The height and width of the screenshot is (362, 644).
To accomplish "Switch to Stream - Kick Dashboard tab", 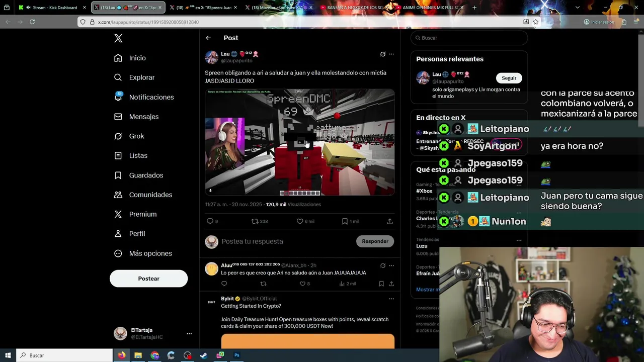I will pyautogui.click(x=53, y=8).
